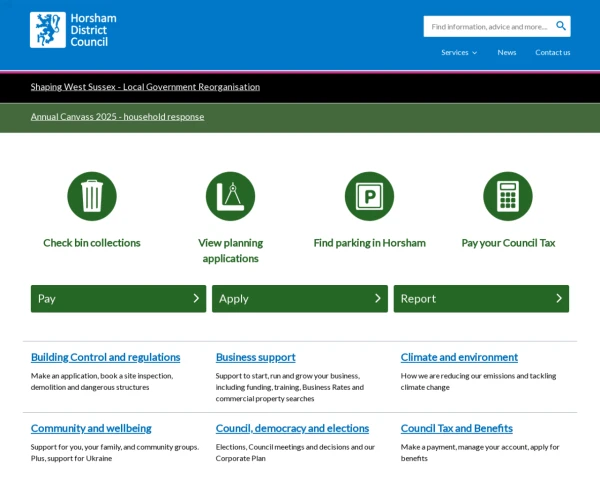
Task: Open Climate and environment section
Action: [459, 357]
